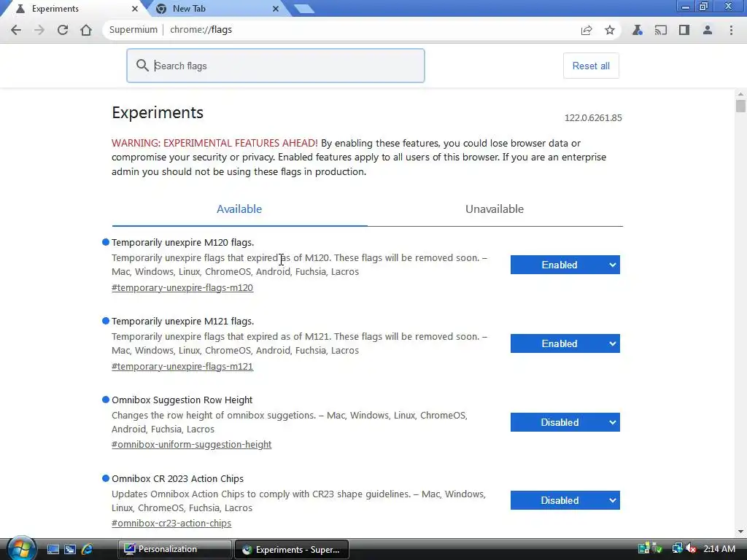Reload the chrome://flags page
Screen dimensions: 747x560
63,30
